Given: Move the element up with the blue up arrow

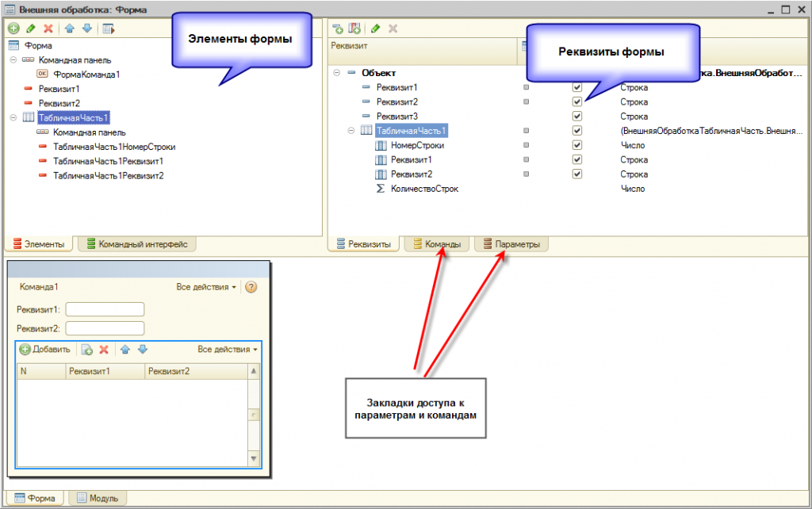Looking at the screenshot, I should [x=70, y=29].
